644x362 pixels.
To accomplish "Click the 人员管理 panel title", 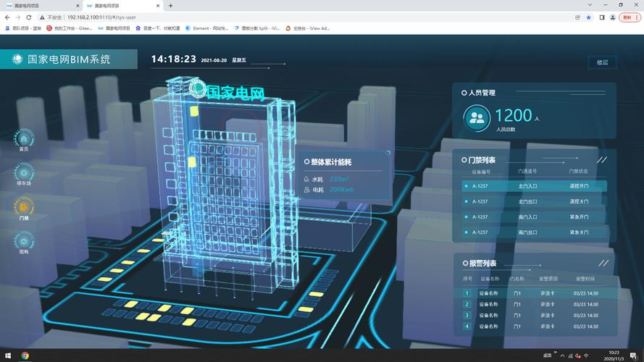I will pyautogui.click(x=482, y=93).
